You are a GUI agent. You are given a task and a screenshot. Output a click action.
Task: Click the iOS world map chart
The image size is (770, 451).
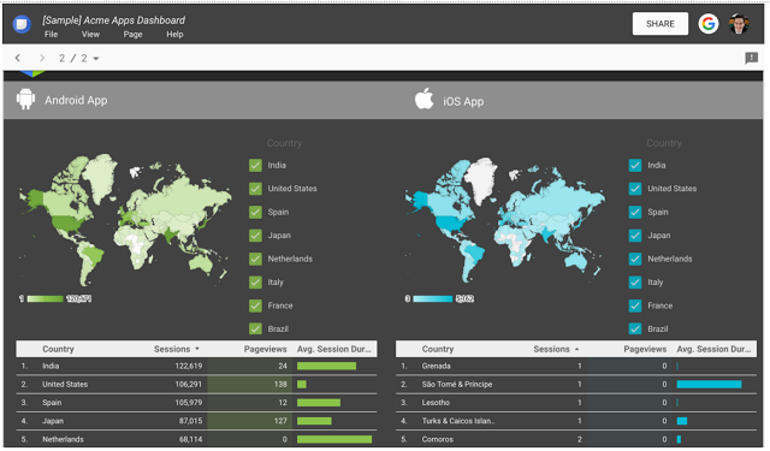505,220
